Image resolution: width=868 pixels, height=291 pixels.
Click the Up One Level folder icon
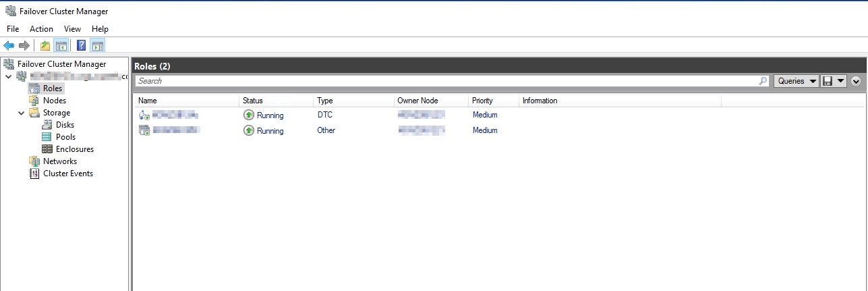(x=45, y=46)
